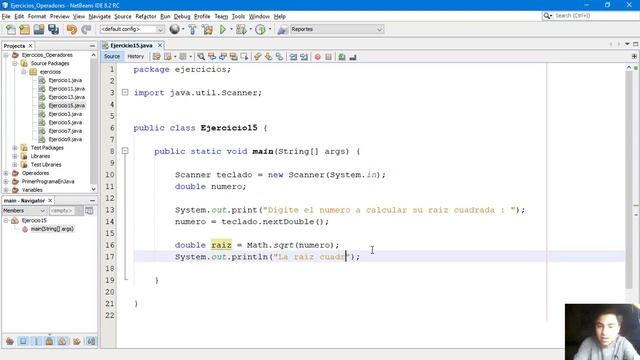
Task: Click the Save All toolbar icon
Action: click(53, 29)
